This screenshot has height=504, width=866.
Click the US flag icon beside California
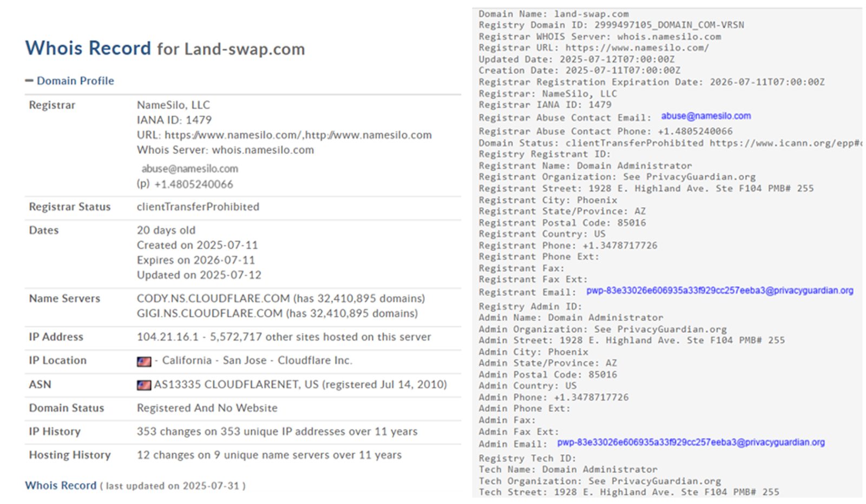coord(144,361)
